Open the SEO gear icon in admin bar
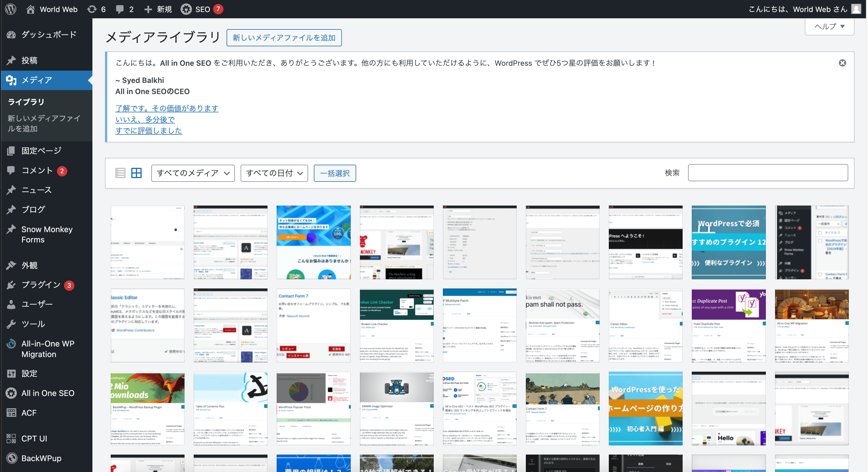The width and height of the screenshot is (868, 472). (x=186, y=9)
